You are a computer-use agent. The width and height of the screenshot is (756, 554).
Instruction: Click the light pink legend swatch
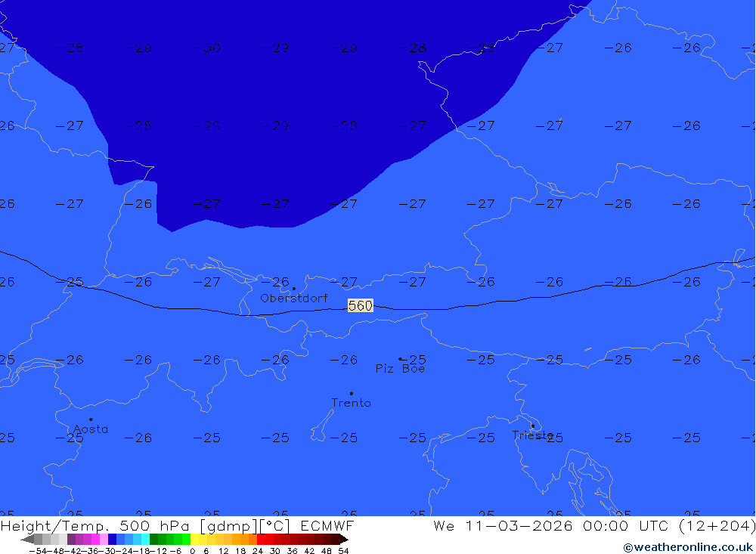tap(104, 540)
